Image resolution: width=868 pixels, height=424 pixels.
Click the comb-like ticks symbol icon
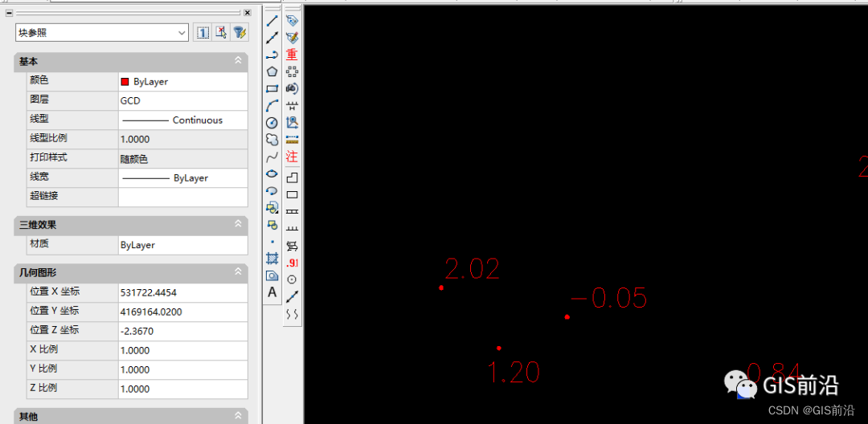[x=292, y=228]
